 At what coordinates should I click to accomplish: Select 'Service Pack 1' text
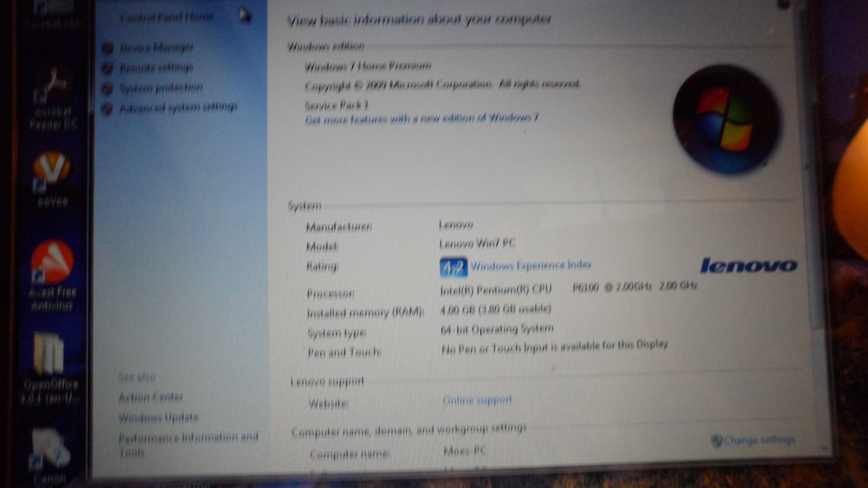336,105
